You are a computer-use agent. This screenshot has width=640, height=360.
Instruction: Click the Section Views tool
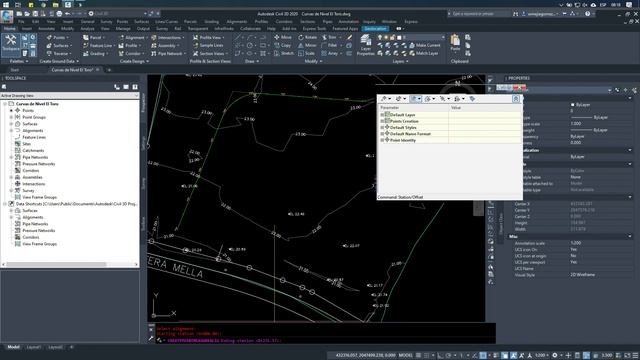pos(210,53)
